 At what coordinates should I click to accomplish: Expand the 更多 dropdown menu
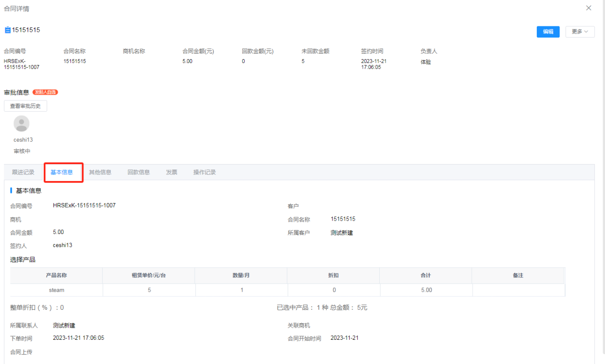pos(580,31)
